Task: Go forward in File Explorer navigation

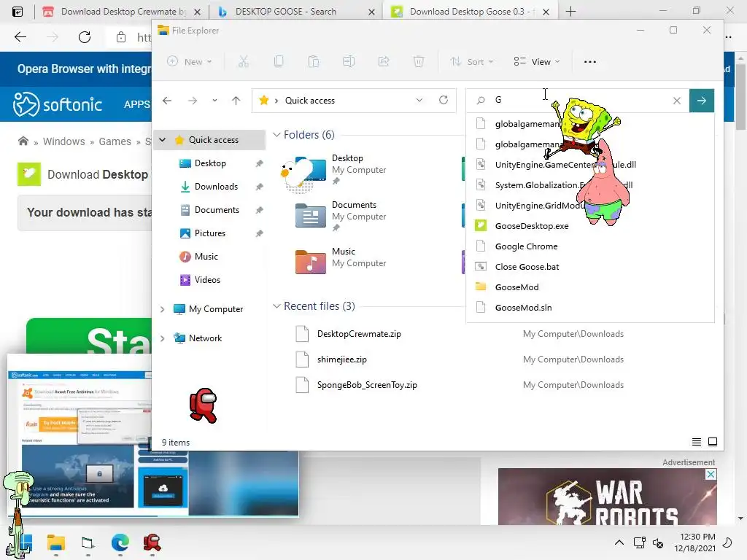Action: pos(193,101)
